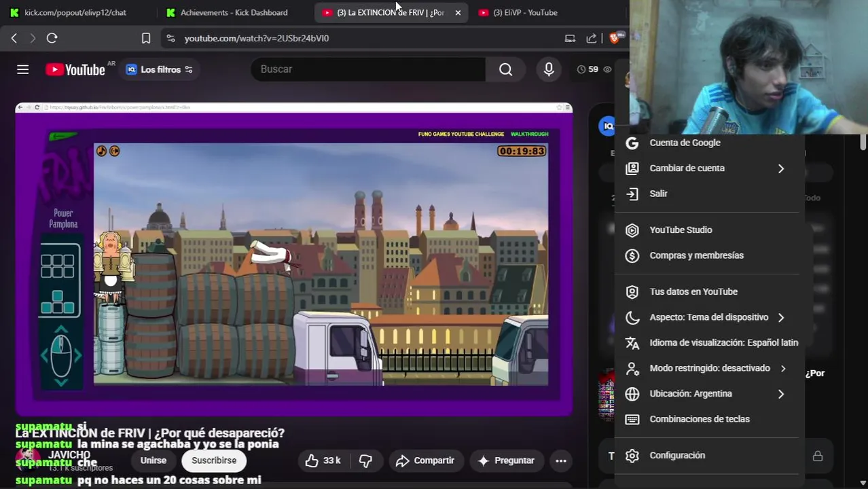
Task: Click the moon icon for Aspecto
Action: (x=632, y=317)
